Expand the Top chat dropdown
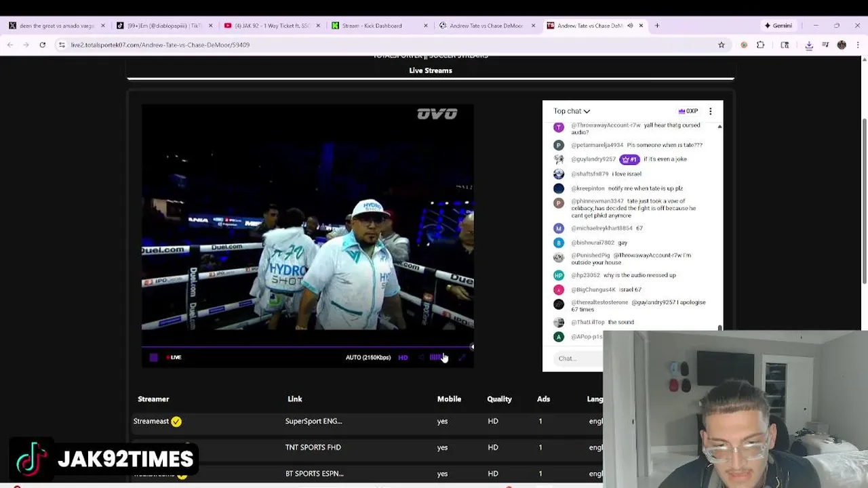This screenshot has height=488, width=868. [x=572, y=111]
